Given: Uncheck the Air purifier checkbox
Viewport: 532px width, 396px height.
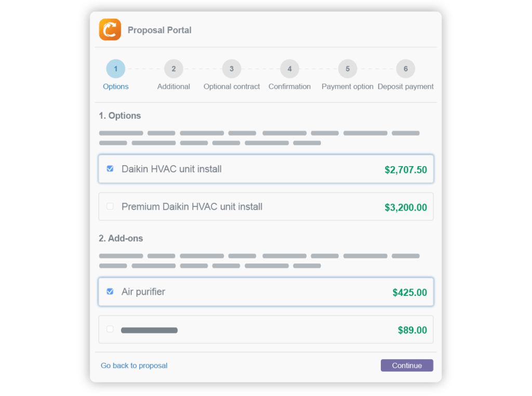Looking at the screenshot, I should point(110,291).
